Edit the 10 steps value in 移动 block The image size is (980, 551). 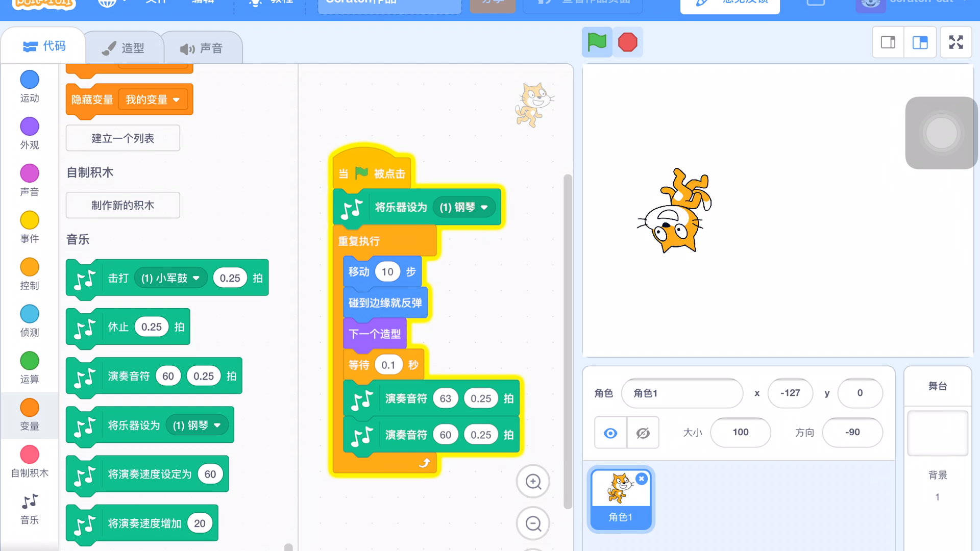pos(387,272)
